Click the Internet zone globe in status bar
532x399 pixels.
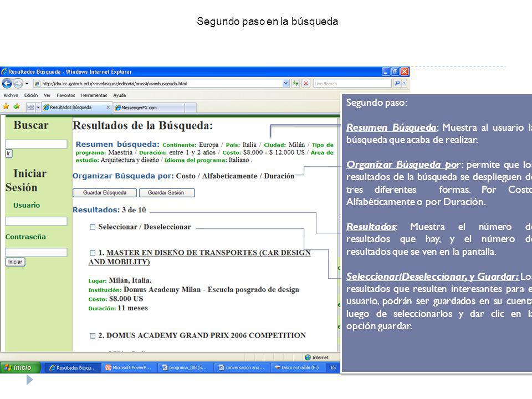308,357
